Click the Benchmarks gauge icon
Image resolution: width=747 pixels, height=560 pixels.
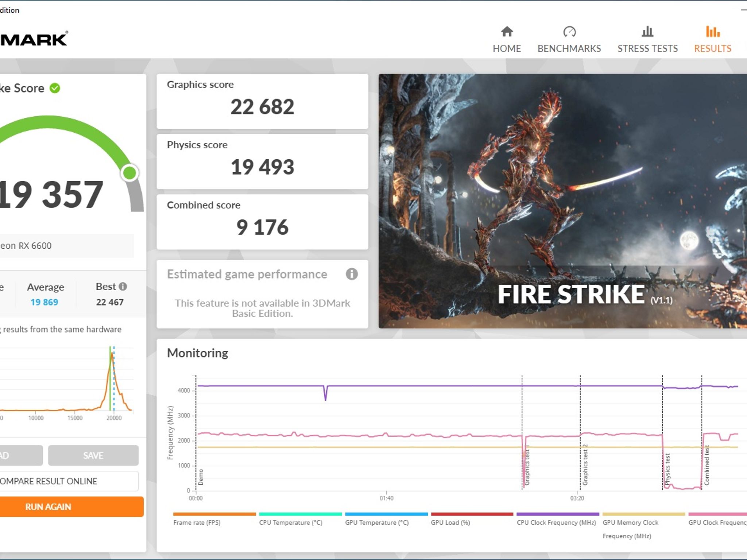click(x=569, y=32)
